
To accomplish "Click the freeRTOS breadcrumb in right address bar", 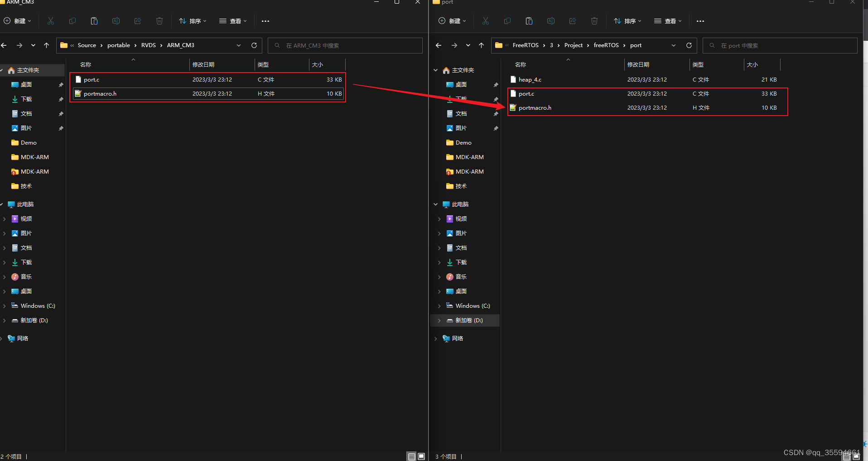I will click(606, 45).
